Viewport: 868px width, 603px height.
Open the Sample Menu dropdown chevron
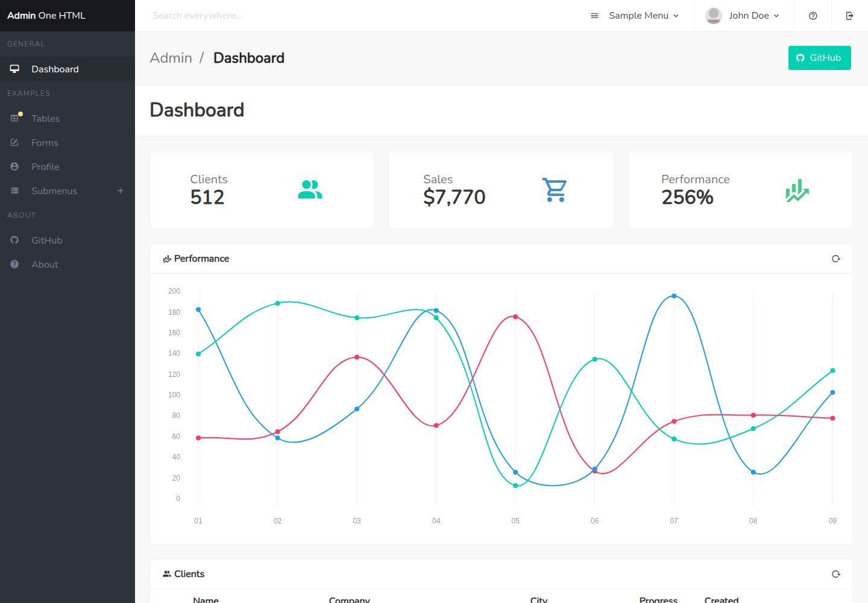coord(676,16)
